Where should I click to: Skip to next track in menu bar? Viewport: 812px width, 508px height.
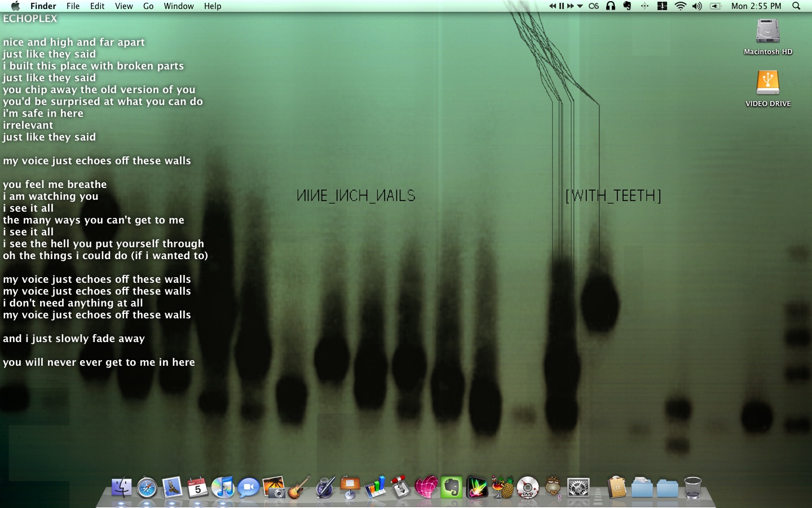tap(570, 6)
